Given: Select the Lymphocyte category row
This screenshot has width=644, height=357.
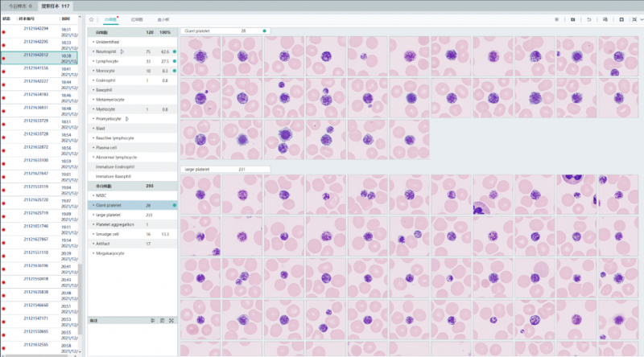Looking at the screenshot, I should 132,61.
